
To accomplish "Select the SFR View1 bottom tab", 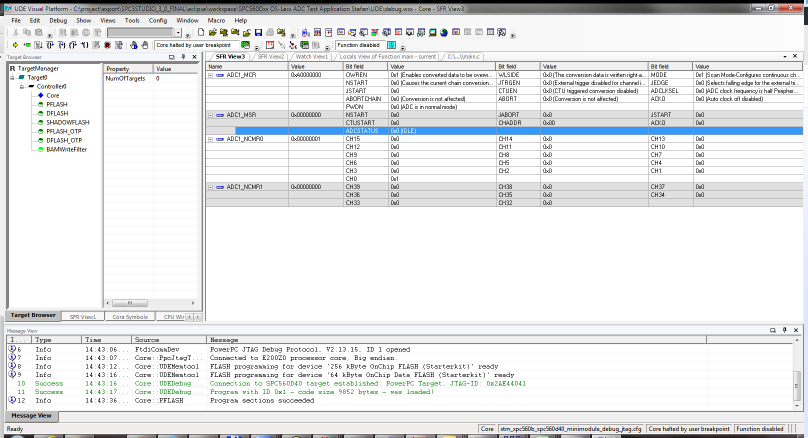I will click(x=82, y=316).
